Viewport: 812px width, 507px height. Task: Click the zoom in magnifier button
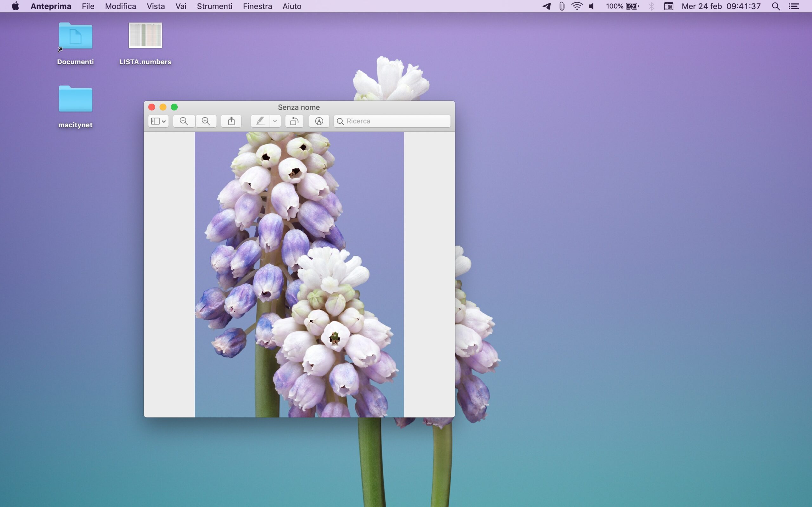(x=206, y=121)
